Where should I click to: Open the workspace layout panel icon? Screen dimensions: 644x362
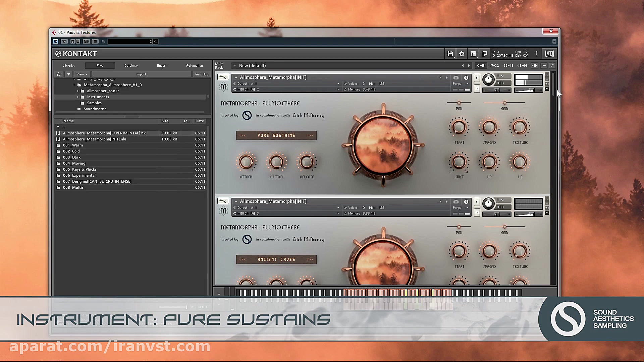click(473, 54)
